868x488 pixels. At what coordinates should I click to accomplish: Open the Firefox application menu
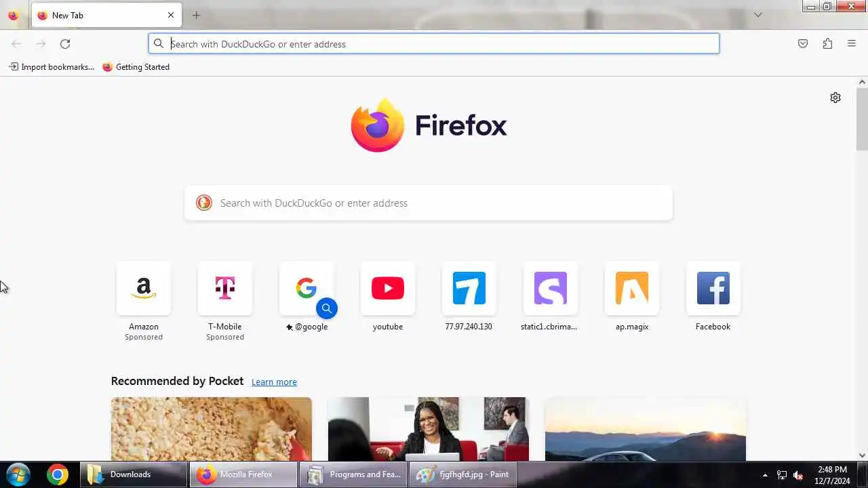click(852, 44)
